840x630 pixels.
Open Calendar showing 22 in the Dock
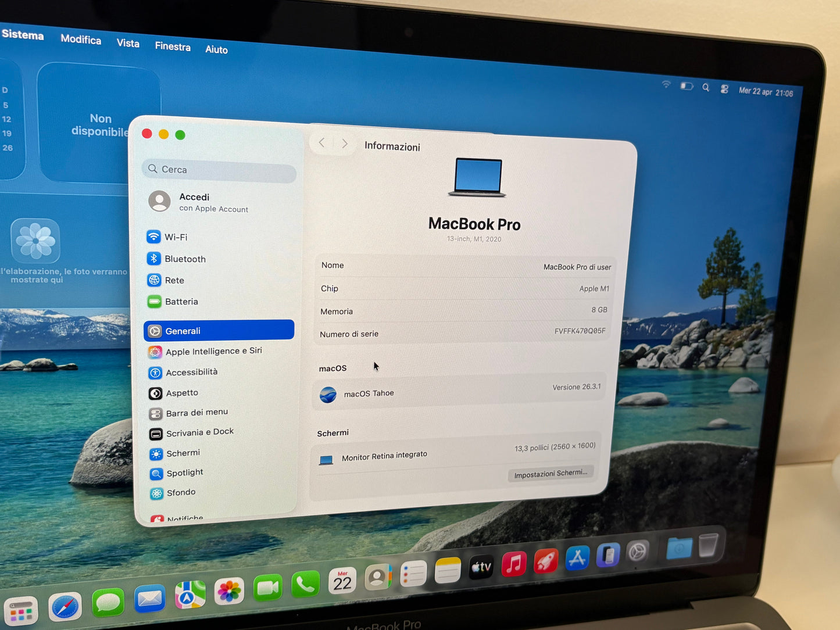(x=342, y=581)
